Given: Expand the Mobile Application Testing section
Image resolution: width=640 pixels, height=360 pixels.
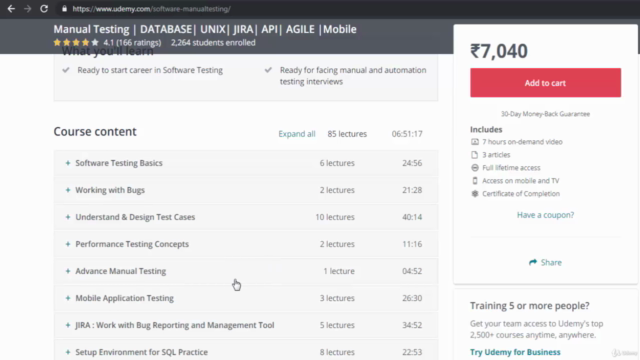Looking at the screenshot, I should 246,298.
